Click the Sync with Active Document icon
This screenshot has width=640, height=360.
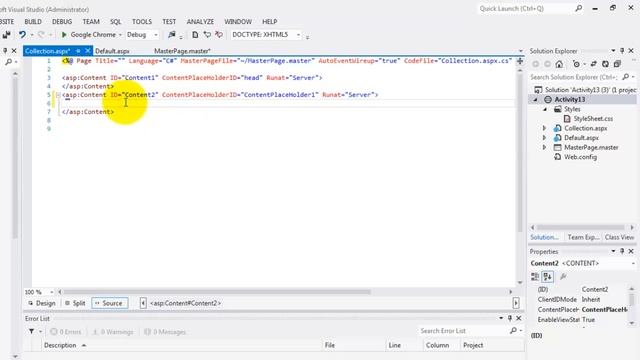[593, 64]
